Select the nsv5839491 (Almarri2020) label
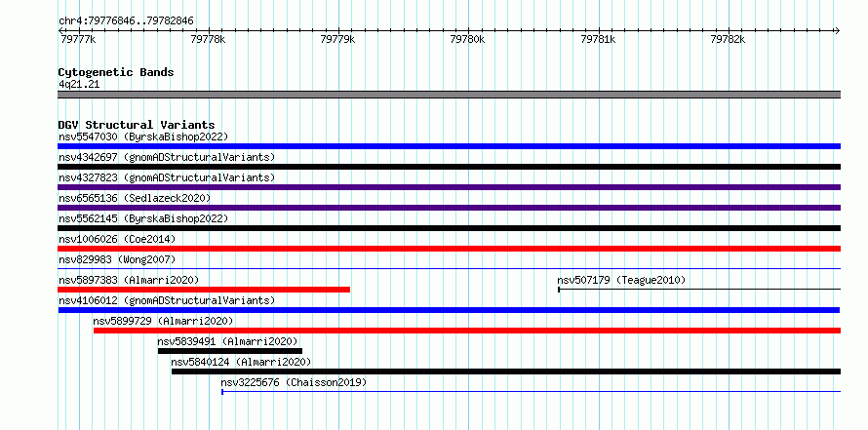This screenshot has height=430, width=868. tap(227, 341)
